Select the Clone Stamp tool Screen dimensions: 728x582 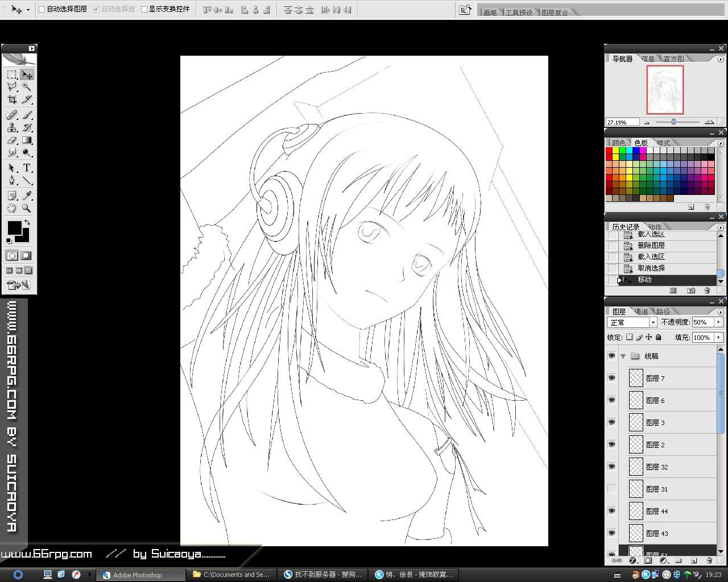[x=12, y=128]
